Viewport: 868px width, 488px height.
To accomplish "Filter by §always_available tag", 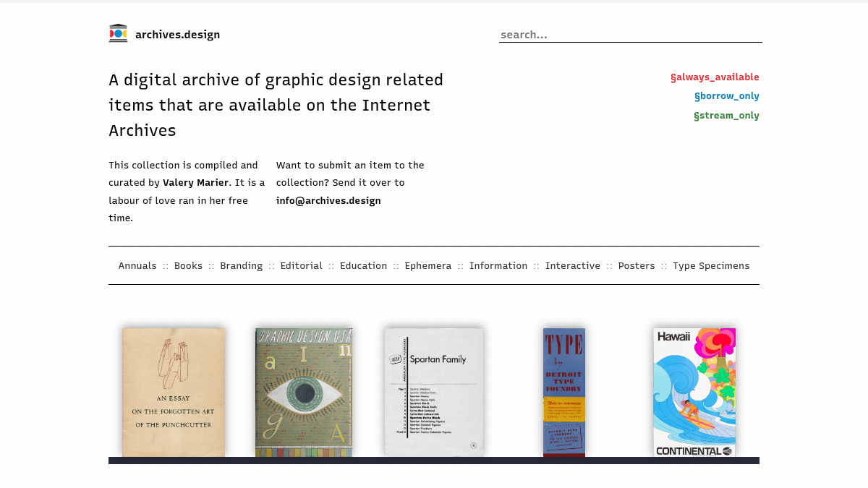I will click(x=715, y=77).
